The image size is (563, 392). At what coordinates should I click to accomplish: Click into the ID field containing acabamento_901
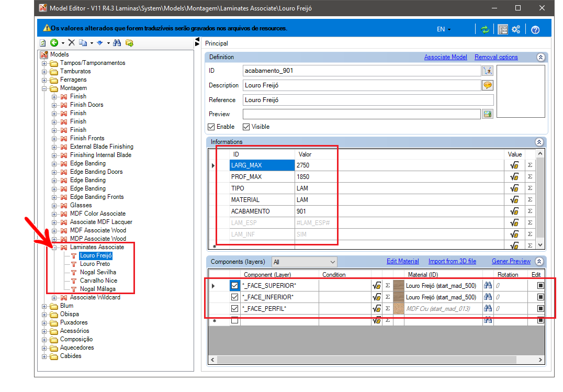[x=362, y=71]
